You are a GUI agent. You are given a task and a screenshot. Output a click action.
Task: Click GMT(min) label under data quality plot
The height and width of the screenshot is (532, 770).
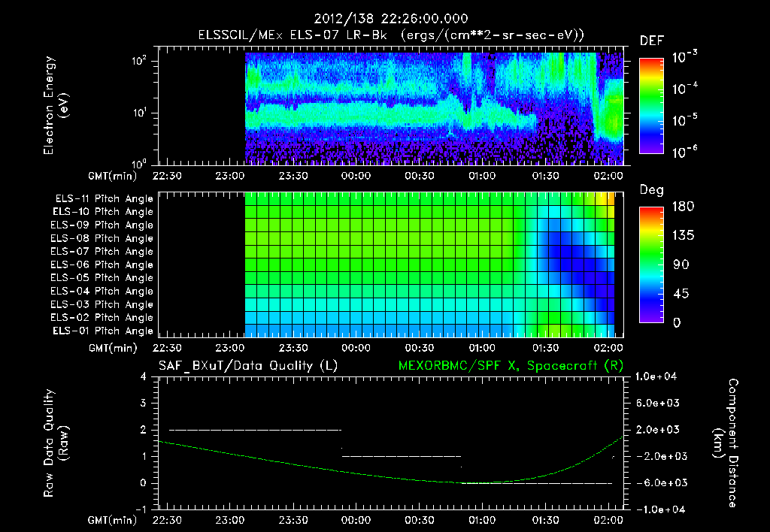click(x=113, y=520)
